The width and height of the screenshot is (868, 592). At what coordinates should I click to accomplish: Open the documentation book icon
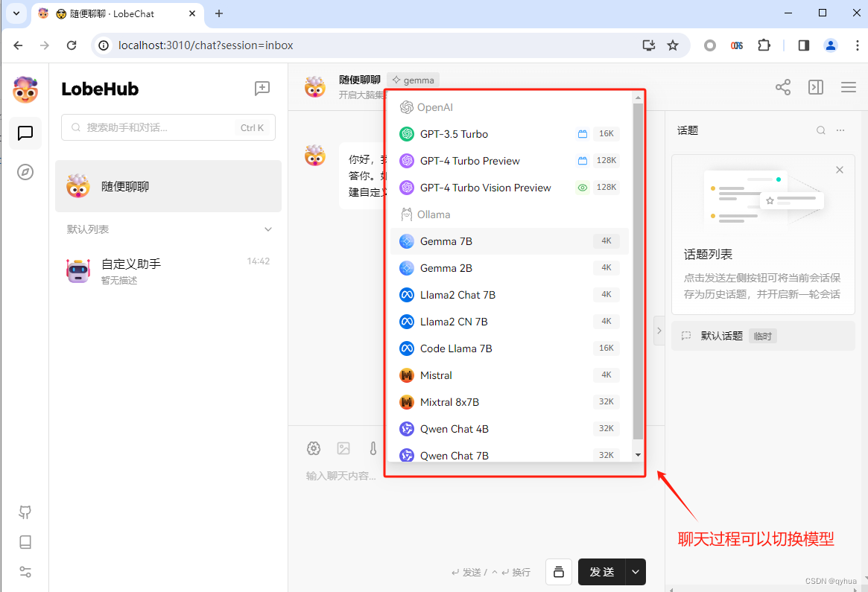pos(25,542)
